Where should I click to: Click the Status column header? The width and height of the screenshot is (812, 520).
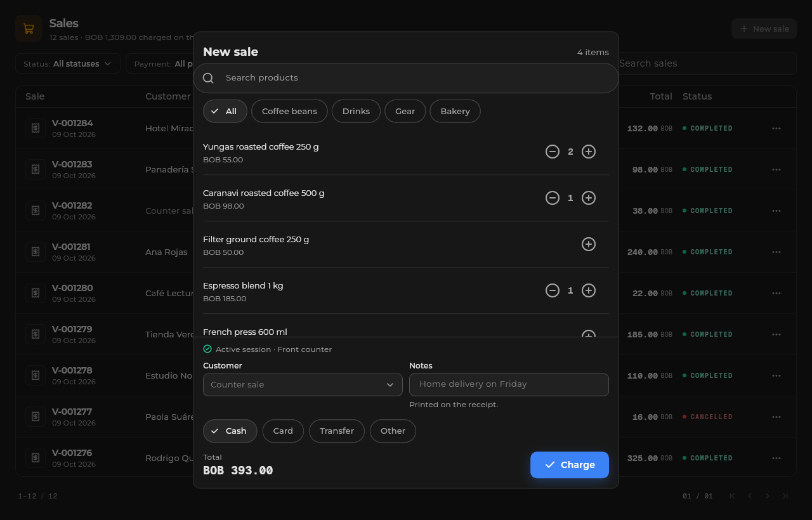pyautogui.click(x=697, y=96)
